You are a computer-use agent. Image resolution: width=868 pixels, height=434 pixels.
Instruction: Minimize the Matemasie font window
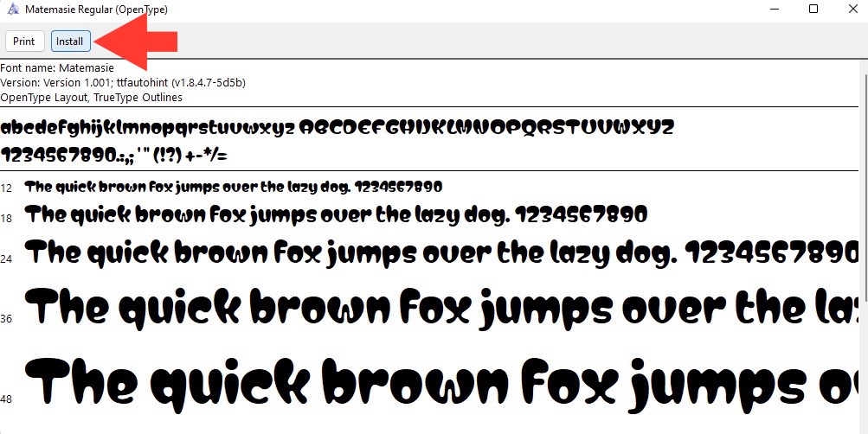(773, 9)
